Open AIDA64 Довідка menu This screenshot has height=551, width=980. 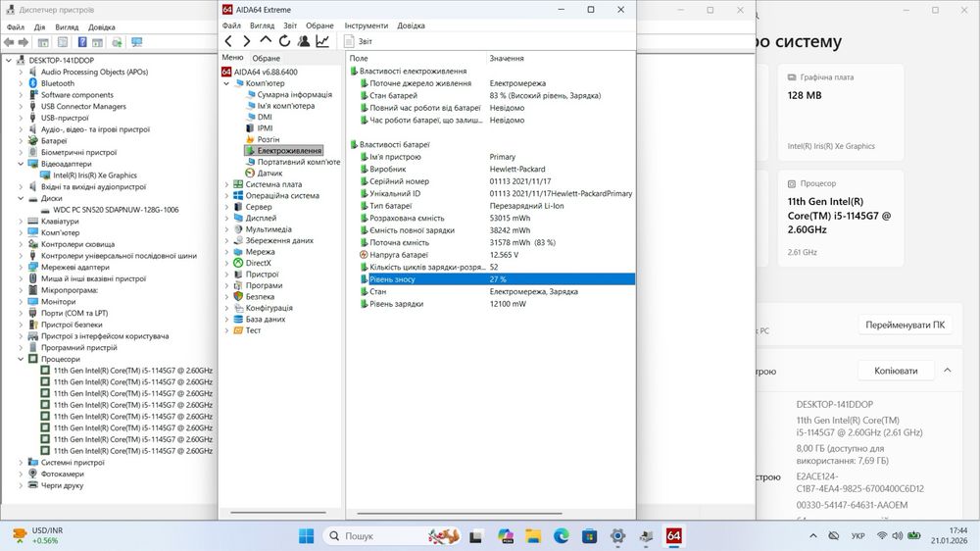(411, 25)
